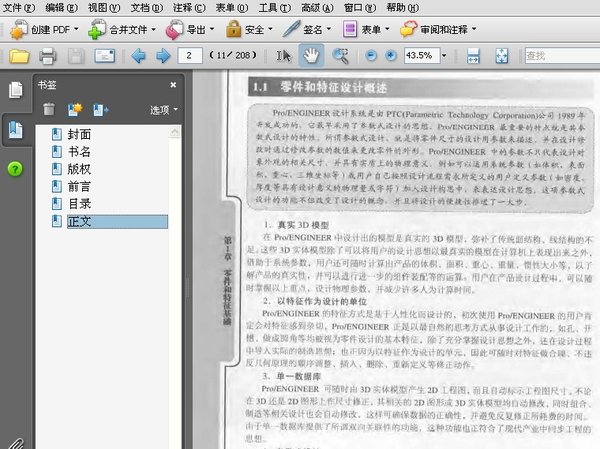
Task: Open the 选项 options dropdown
Action: (x=164, y=110)
